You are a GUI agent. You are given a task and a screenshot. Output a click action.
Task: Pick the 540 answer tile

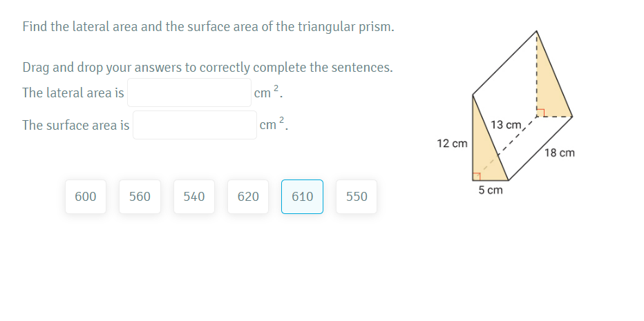(x=194, y=197)
